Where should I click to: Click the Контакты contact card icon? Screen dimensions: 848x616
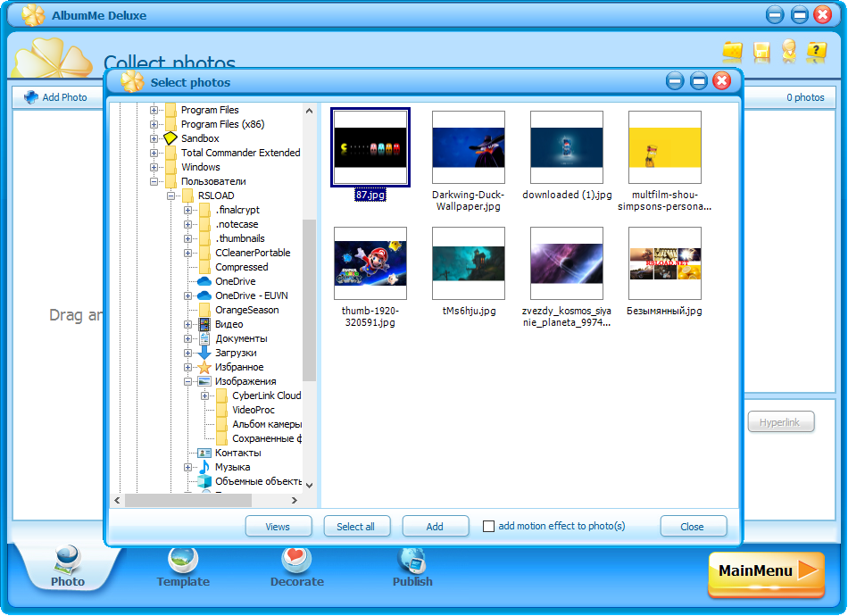point(204,453)
